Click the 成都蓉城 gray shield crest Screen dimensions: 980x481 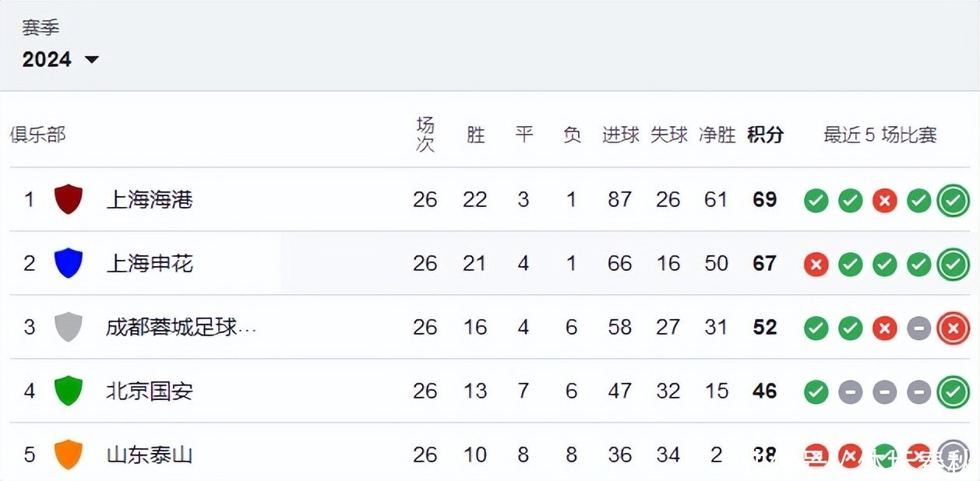coord(69,327)
